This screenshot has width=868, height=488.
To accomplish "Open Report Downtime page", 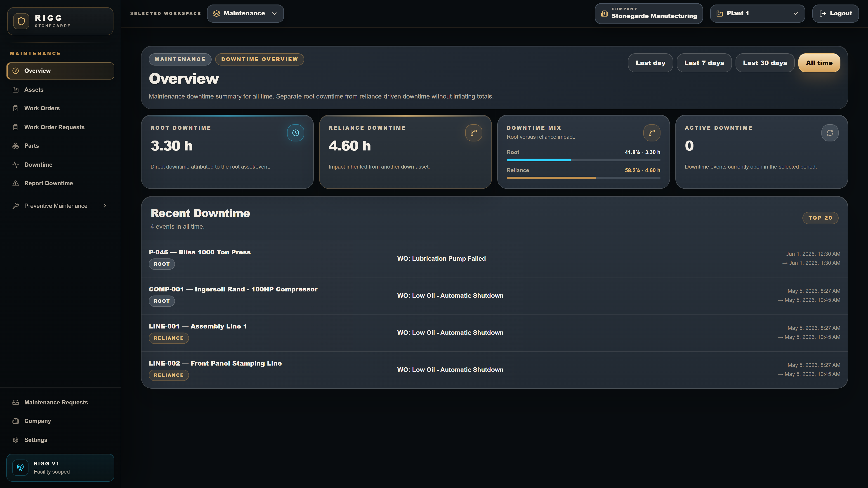I will click(60, 183).
